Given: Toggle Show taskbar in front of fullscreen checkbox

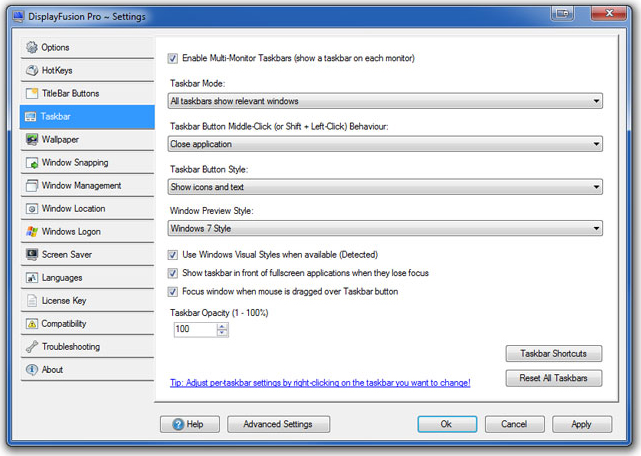Looking at the screenshot, I should [173, 273].
